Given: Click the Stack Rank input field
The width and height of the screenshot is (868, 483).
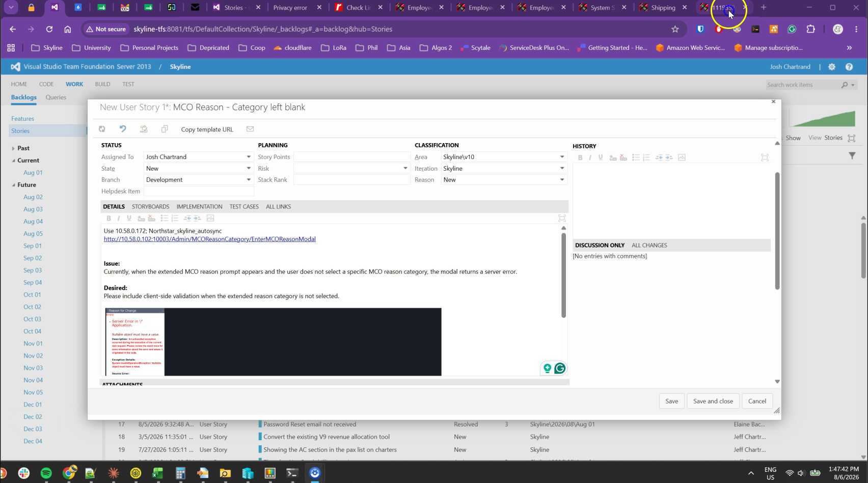Looking at the screenshot, I should 351,180.
